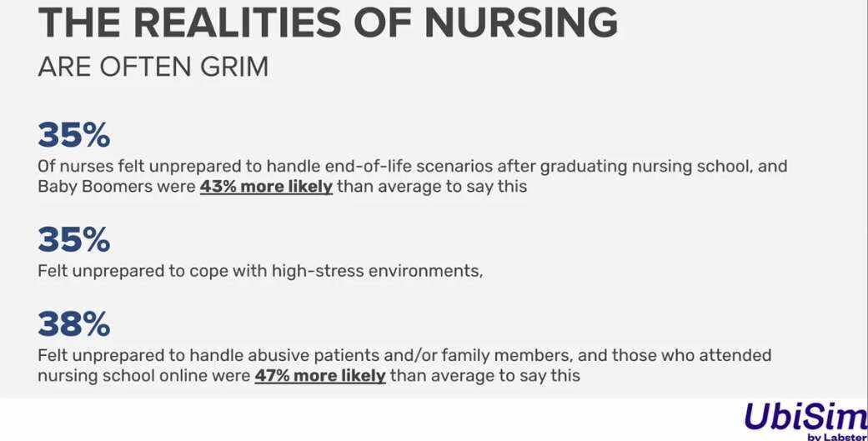Screen dimensions: 868x441
Task: Open the underlined "43% more likely" link
Action: click(266, 187)
